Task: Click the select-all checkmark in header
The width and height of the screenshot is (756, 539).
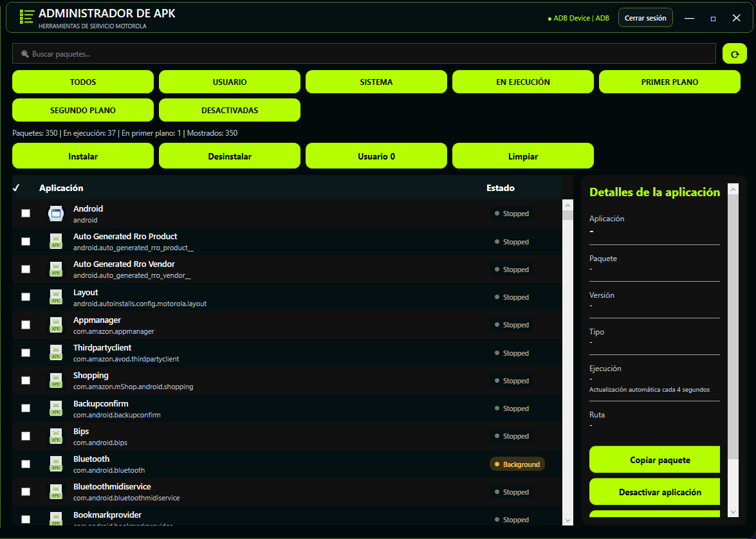Action: [x=16, y=188]
